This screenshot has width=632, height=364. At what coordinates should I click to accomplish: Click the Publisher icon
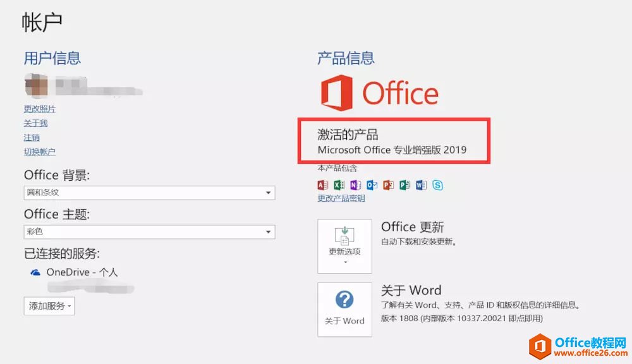click(404, 185)
